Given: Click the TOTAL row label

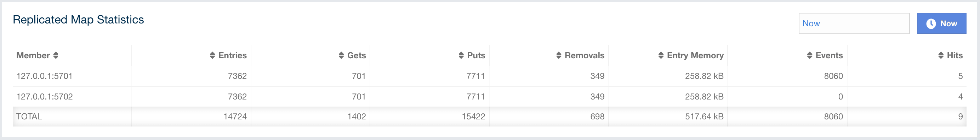Looking at the screenshot, I should 29,116.
